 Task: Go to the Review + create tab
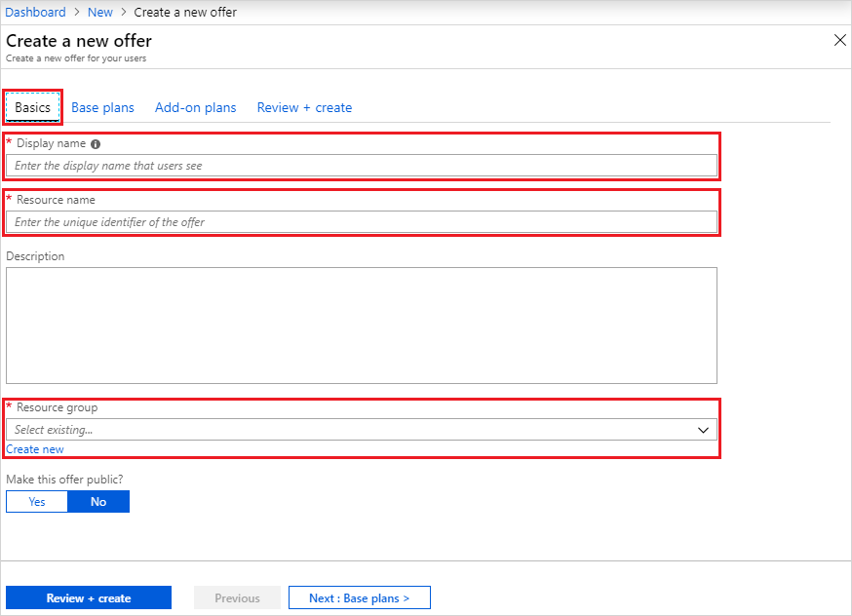304,107
